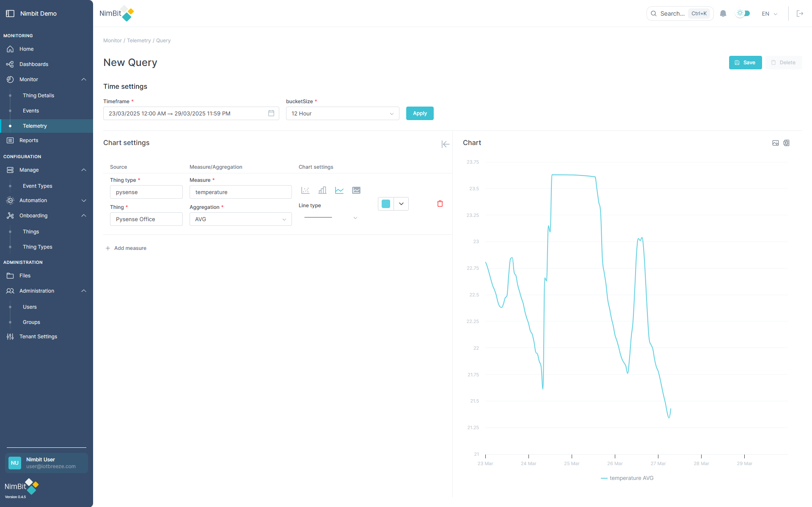The height and width of the screenshot is (507, 812).
Task: Export the chart as an image
Action: [x=775, y=143]
